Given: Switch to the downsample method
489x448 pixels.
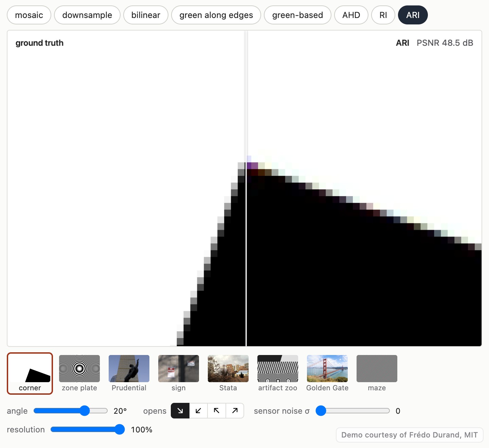Looking at the screenshot, I should (x=87, y=15).
